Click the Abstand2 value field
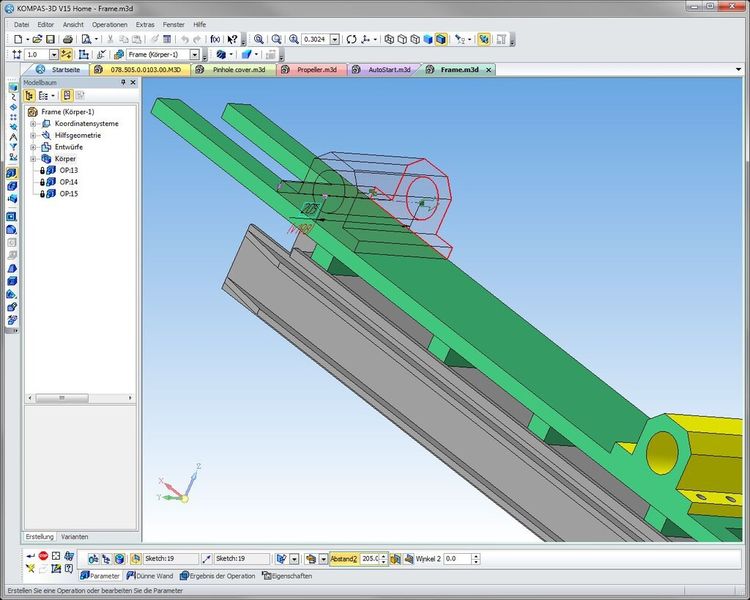The image size is (750, 600). (371, 558)
